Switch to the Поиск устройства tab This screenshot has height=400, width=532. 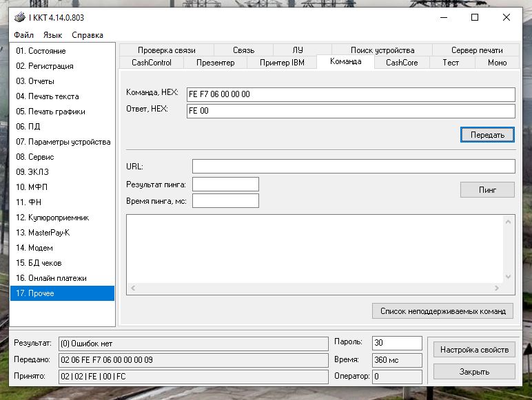coord(382,50)
